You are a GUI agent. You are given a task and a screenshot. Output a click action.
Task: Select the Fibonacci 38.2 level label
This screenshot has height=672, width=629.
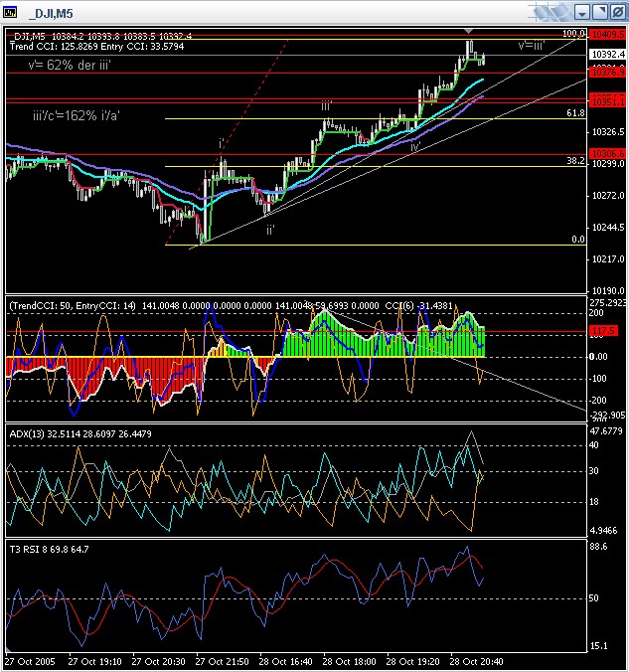coord(575,161)
